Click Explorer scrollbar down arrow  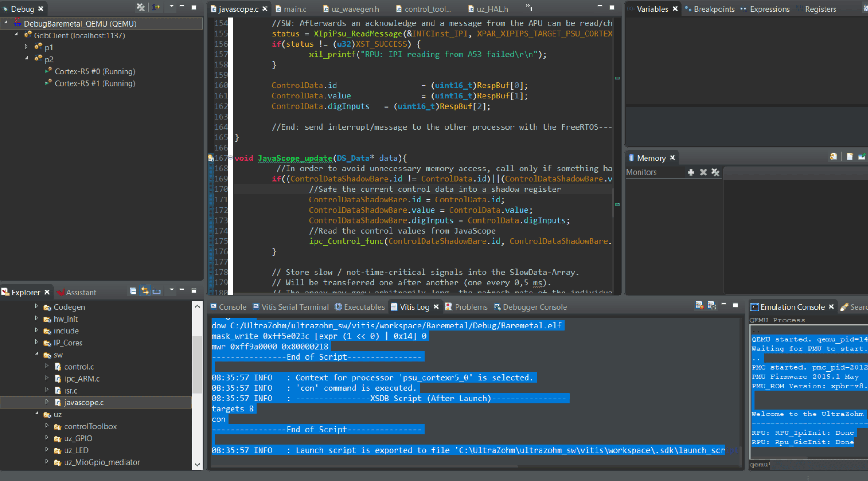(197, 464)
